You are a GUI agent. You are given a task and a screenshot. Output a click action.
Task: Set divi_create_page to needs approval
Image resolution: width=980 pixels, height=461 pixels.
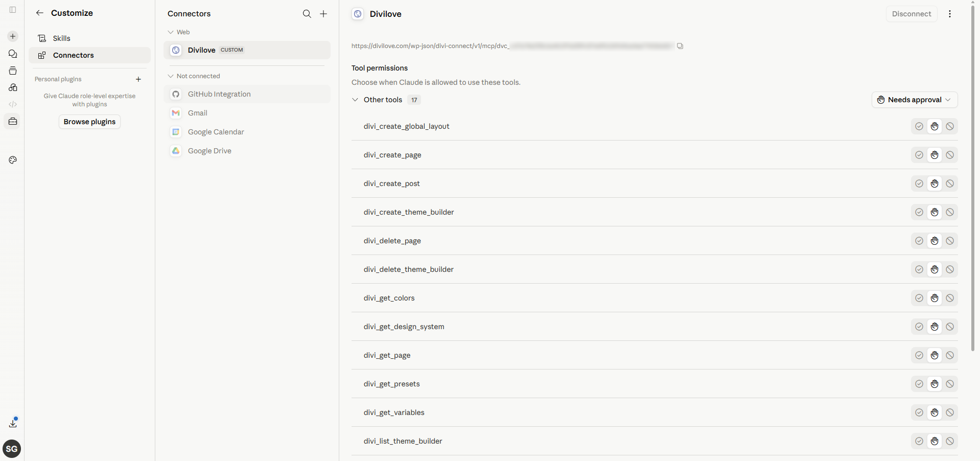click(935, 155)
